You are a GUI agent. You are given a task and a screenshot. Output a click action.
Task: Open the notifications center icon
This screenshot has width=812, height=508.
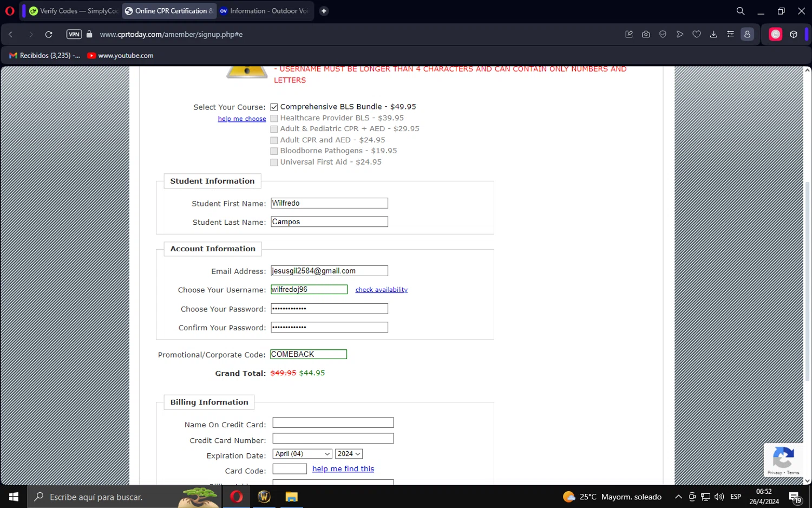click(795, 497)
